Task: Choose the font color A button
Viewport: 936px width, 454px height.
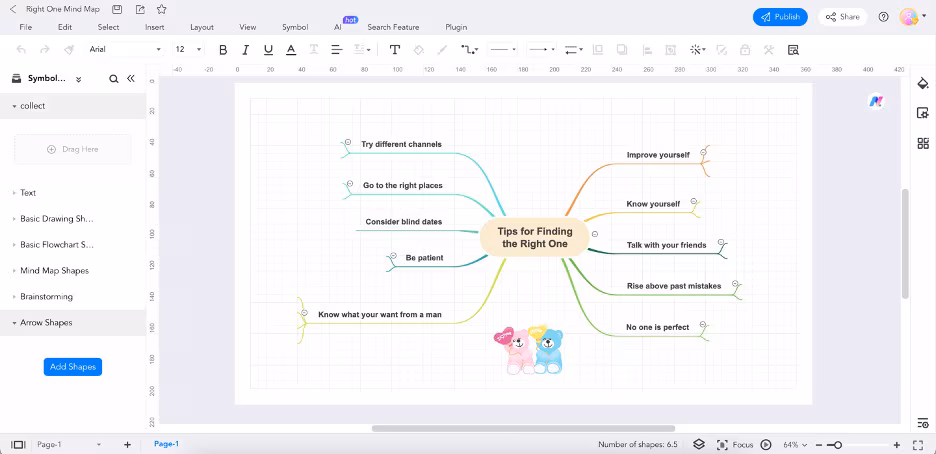Action: coord(291,50)
